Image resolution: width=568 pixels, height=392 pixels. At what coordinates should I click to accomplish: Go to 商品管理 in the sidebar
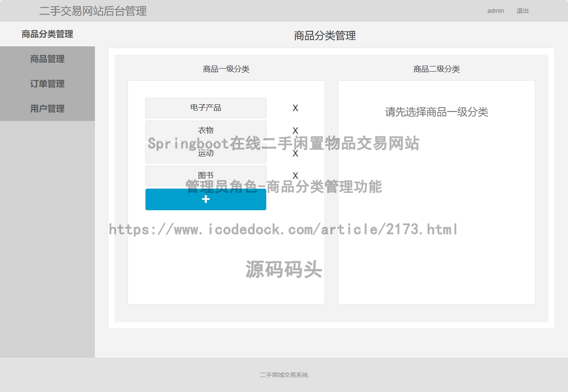click(47, 59)
